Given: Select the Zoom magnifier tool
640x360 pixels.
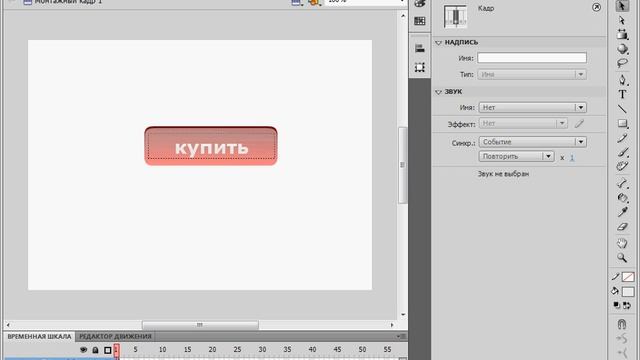Looking at the screenshot, I should point(622,258).
